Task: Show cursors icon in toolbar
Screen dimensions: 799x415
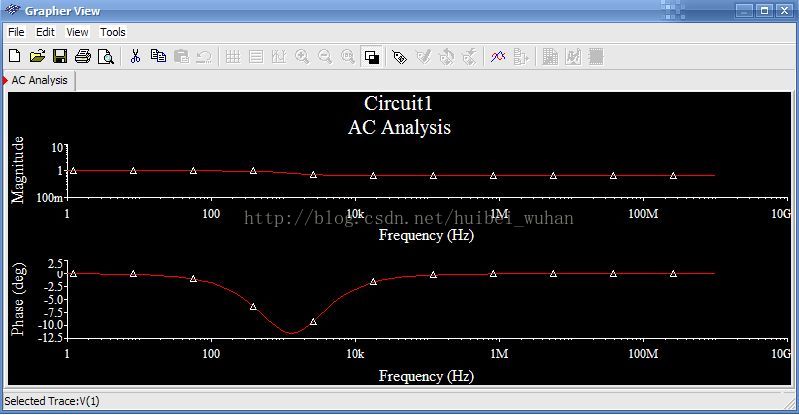Action: 279,56
